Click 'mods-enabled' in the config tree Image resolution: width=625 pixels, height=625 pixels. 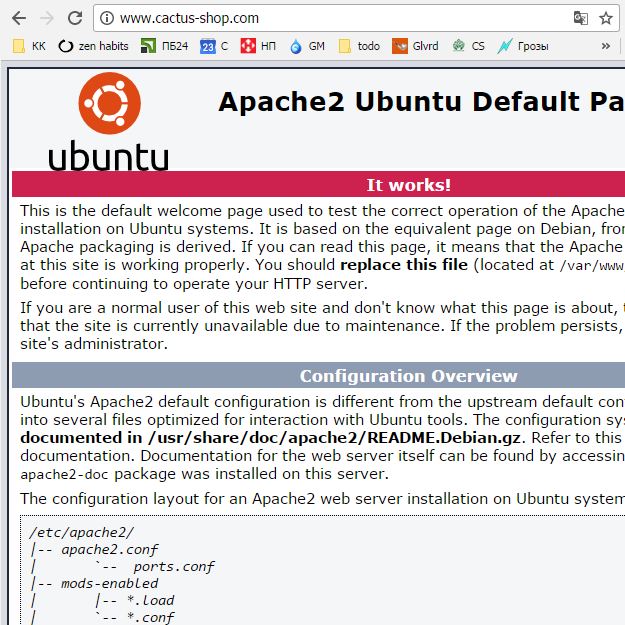(110, 584)
